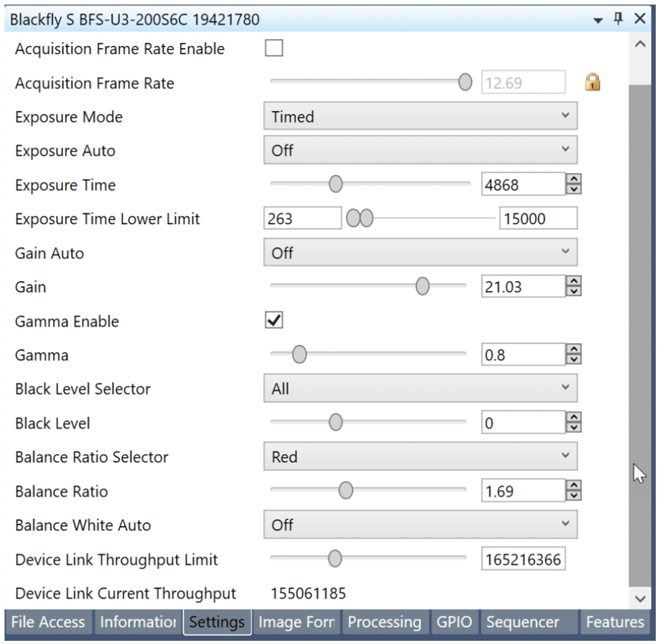Switch to the Information tab
The height and width of the screenshot is (644, 661).
coord(138,622)
